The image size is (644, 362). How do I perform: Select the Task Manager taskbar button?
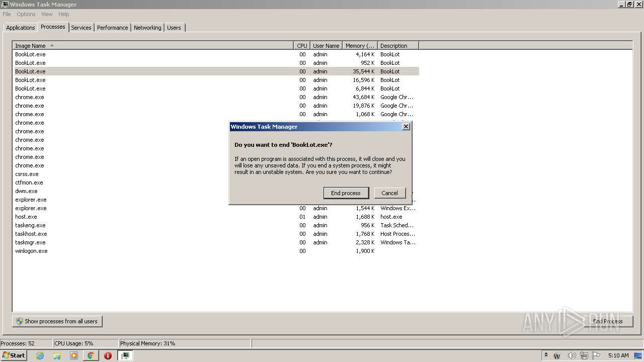[x=125, y=355]
